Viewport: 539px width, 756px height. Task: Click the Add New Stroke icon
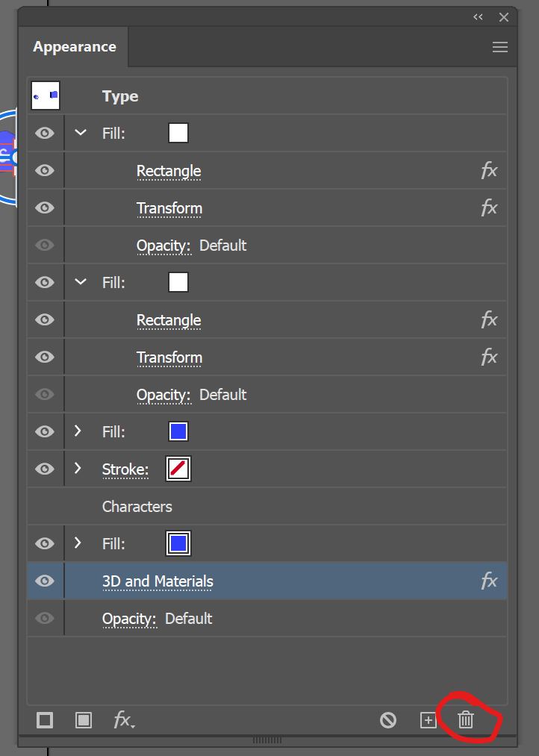[x=45, y=720]
